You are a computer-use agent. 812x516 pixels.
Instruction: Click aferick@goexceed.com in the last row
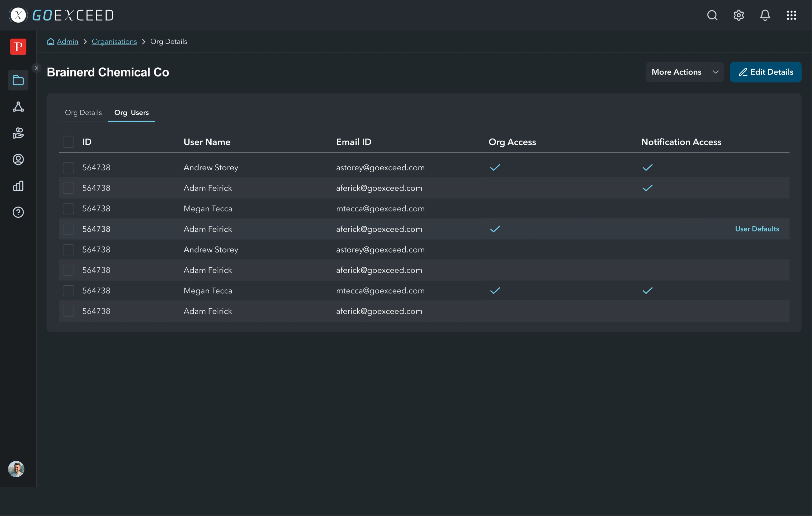tap(379, 311)
